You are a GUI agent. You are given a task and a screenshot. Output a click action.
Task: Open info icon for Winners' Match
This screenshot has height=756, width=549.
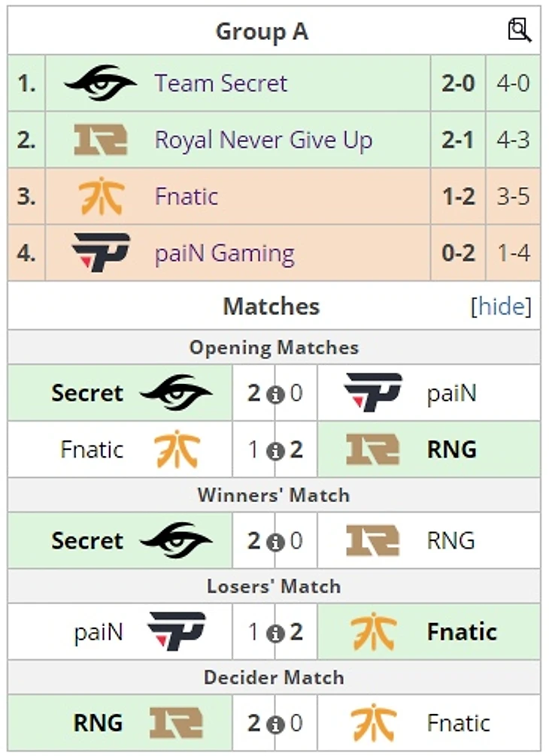pyautogui.click(x=275, y=541)
